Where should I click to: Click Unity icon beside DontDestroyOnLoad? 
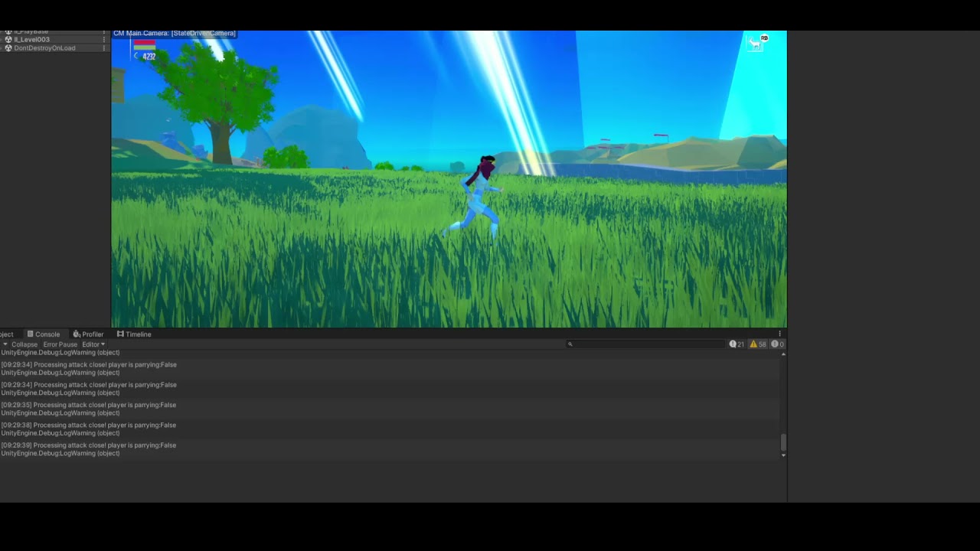tap(8, 48)
